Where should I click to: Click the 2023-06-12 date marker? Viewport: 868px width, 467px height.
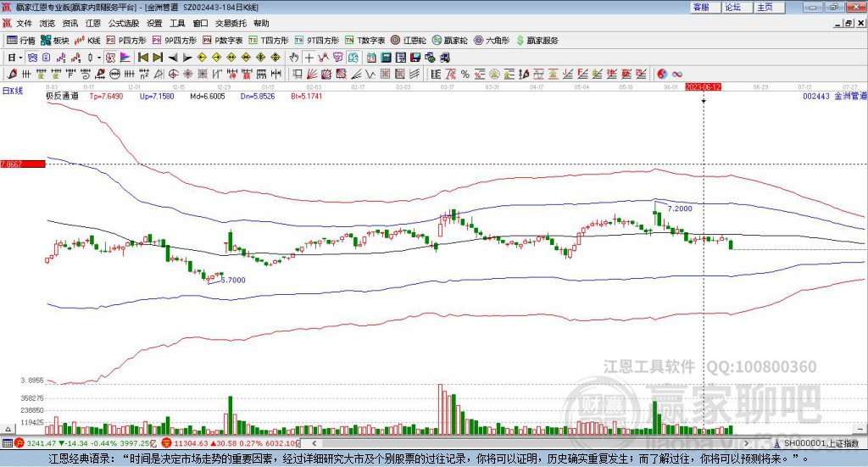(x=703, y=86)
